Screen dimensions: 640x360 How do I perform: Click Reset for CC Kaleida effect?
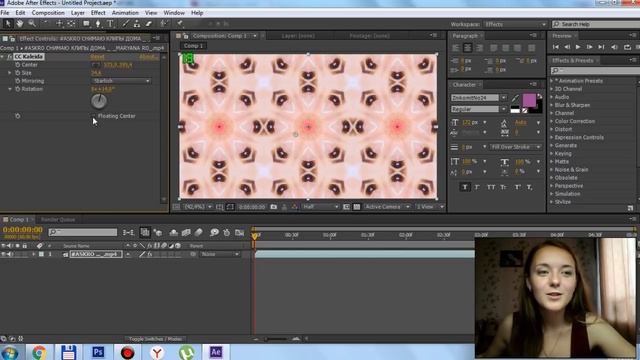click(x=98, y=57)
